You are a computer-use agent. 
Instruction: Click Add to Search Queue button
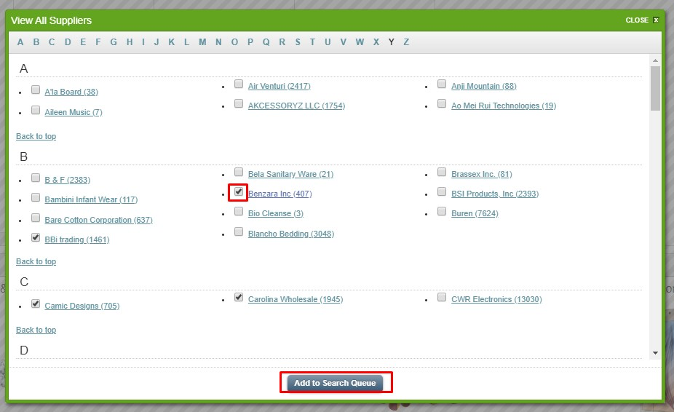(336, 383)
